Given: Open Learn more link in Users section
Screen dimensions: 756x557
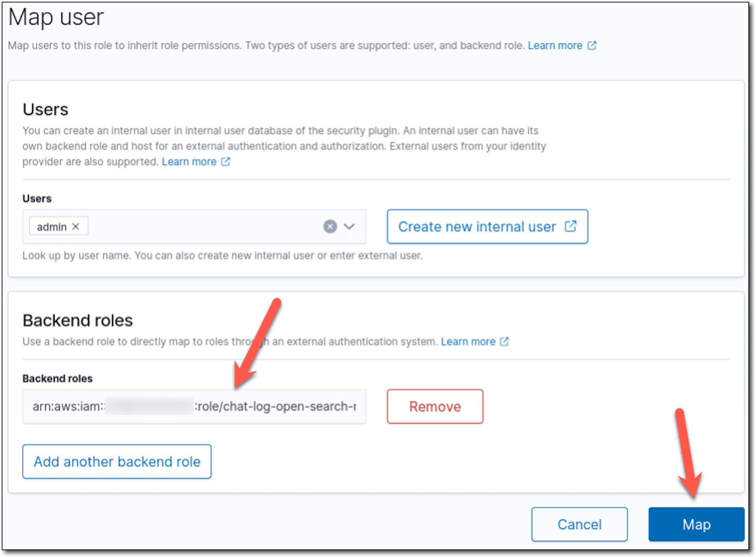Looking at the screenshot, I should pos(189,162).
